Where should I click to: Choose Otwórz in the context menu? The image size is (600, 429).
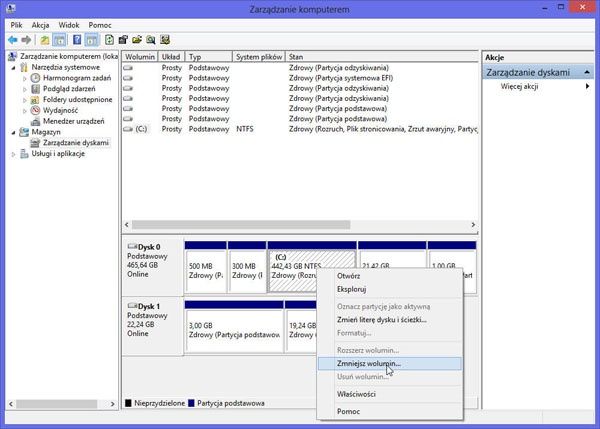click(x=390, y=276)
